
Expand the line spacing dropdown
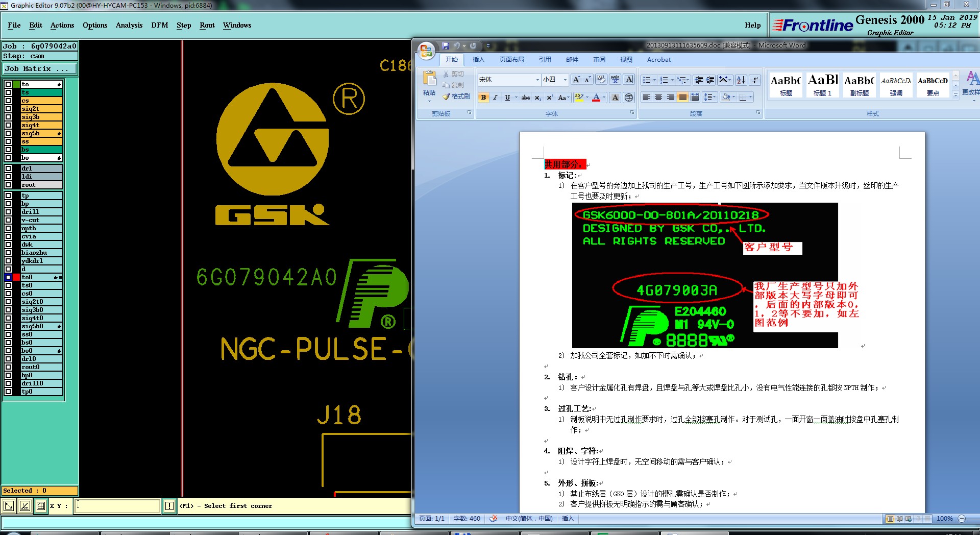710,97
